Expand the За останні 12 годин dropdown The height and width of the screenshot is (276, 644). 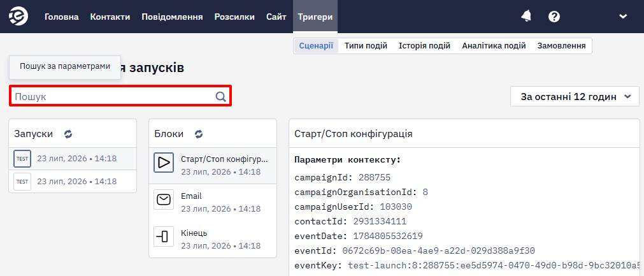[575, 97]
